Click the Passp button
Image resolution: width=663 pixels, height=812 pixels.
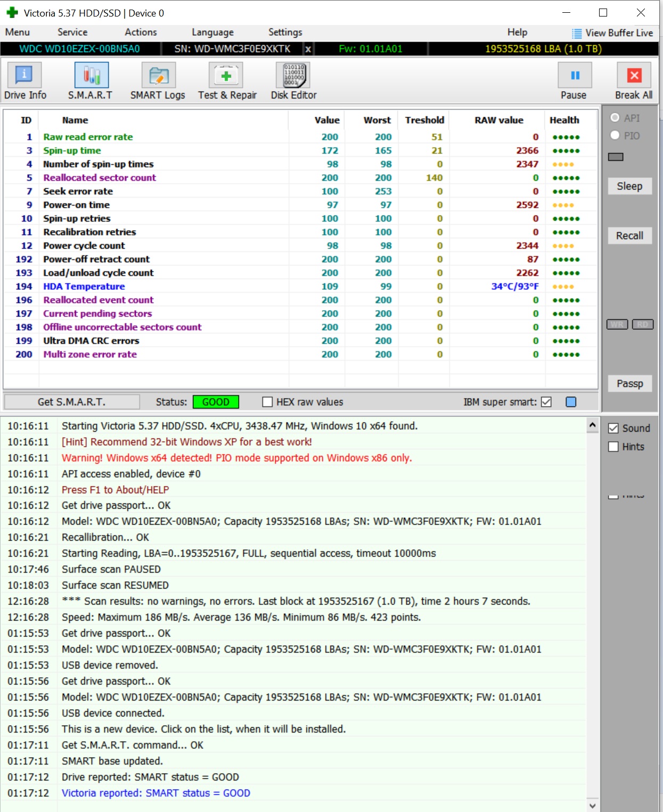point(630,384)
